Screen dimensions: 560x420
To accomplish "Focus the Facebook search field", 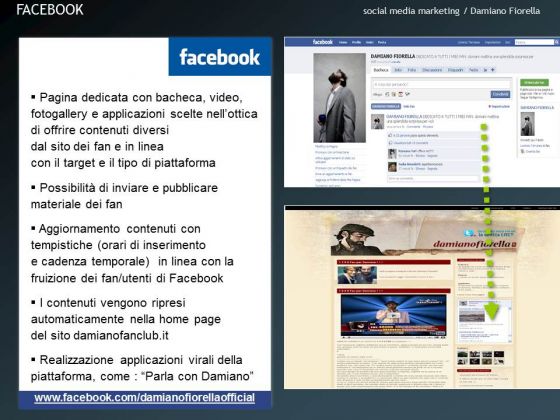I will point(534,42).
